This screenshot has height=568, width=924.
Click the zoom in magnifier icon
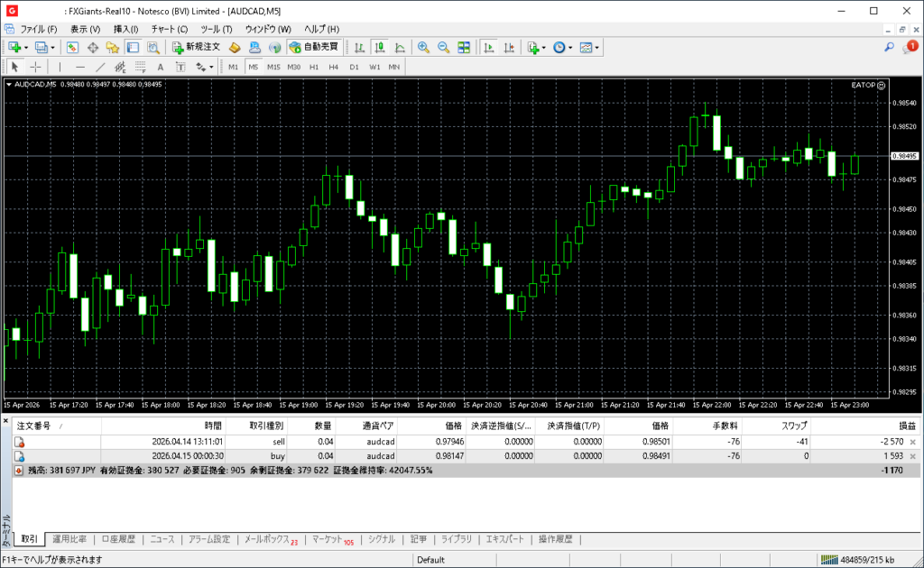pos(422,47)
